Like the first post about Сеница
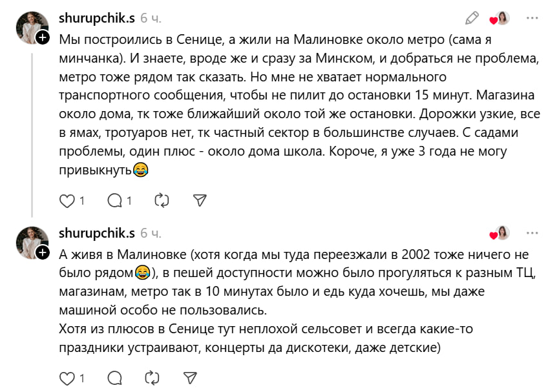Image resolution: width=559 pixels, height=392 pixels. click(67, 201)
